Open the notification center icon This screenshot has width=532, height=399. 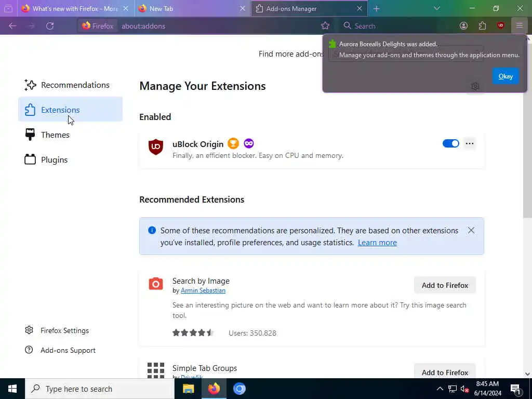[x=515, y=389]
